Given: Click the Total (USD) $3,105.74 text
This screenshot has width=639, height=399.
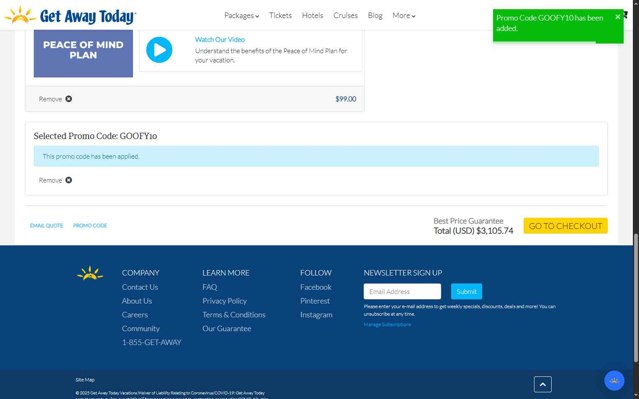Looking at the screenshot, I should coord(473,231).
